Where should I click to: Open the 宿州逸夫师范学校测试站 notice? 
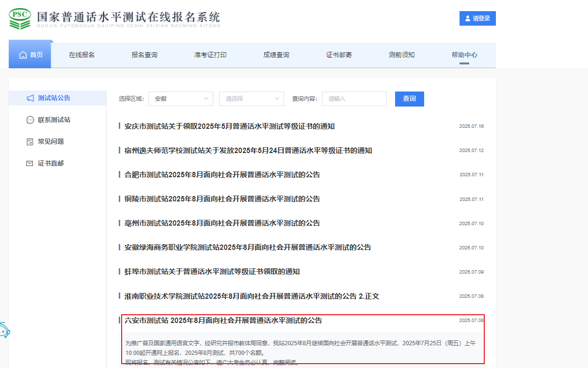[248, 151]
